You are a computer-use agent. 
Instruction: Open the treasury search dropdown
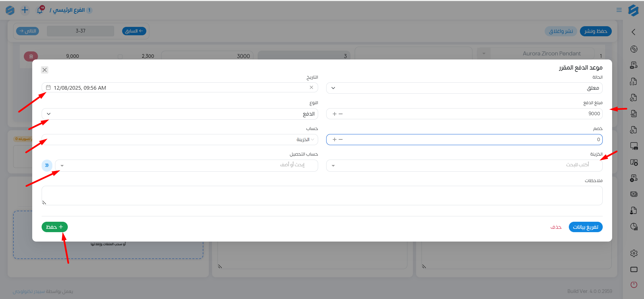pyautogui.click(x=333, y=166)
